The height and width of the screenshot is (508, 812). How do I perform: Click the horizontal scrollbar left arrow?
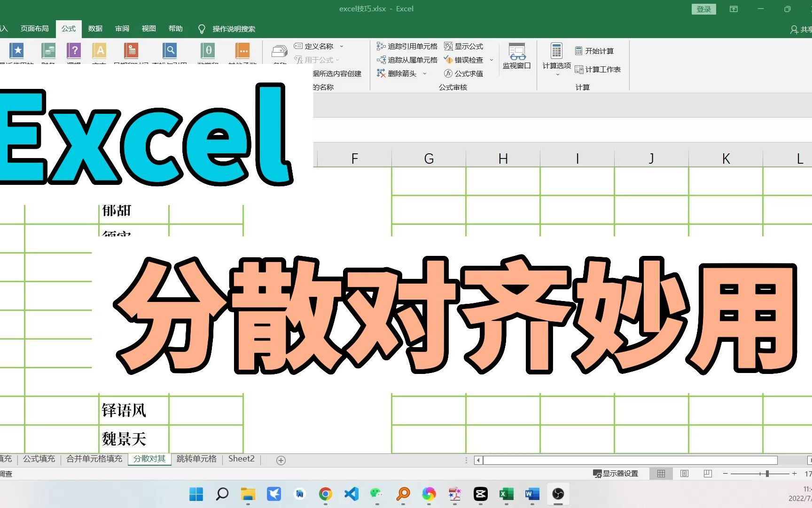(x=478, y=460)
